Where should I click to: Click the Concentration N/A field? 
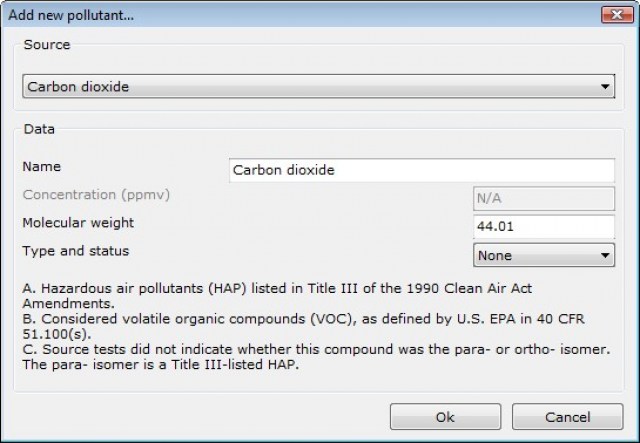pyautogui.click(x=543, y=199)
